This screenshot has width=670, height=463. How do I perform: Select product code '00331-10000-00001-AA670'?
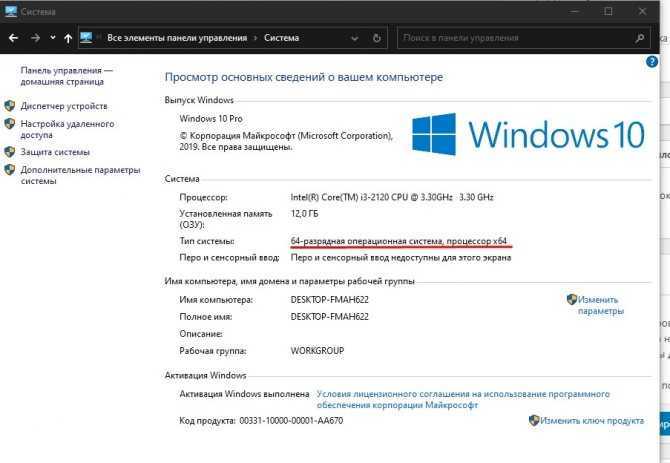291,421
